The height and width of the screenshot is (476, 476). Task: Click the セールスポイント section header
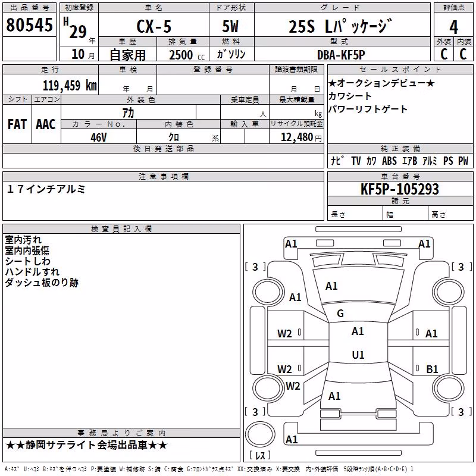[400, 69]
